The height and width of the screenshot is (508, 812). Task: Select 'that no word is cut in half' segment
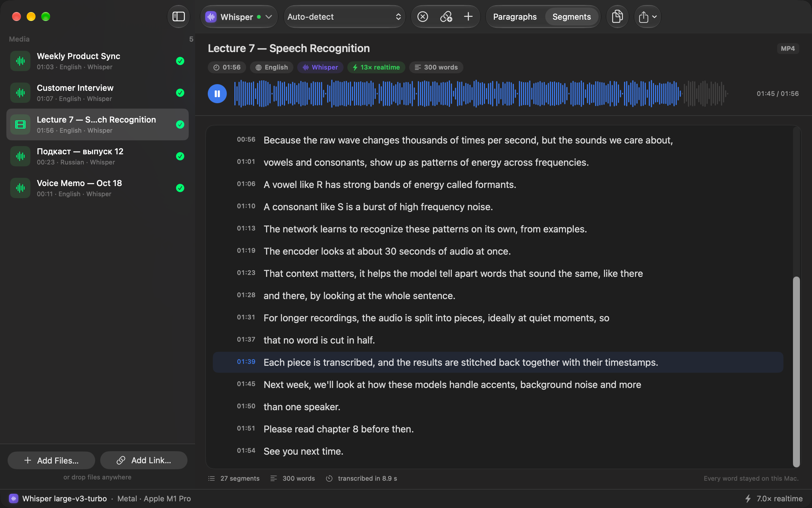(x=498, y=340)
